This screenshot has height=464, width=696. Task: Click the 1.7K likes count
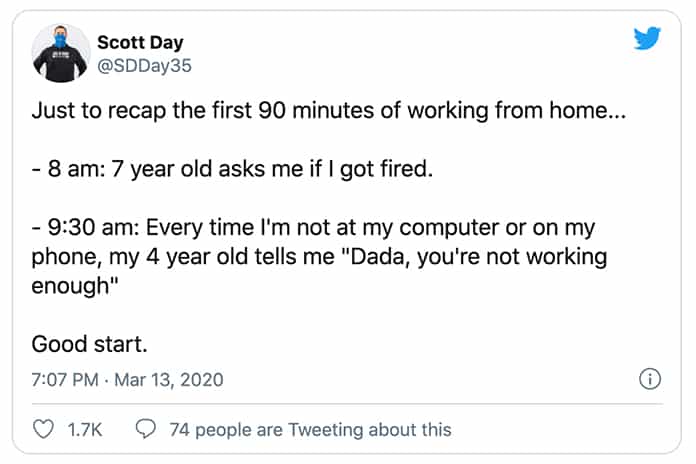[x=85, y=430]
